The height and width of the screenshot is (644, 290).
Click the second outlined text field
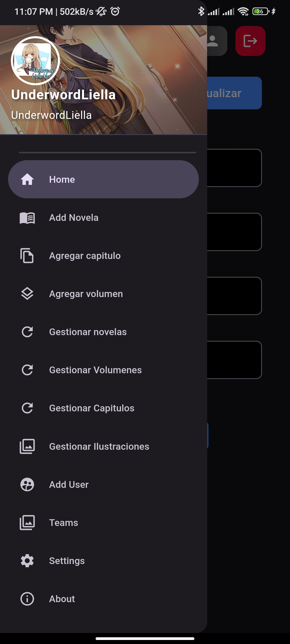click(x=234, y=232)
